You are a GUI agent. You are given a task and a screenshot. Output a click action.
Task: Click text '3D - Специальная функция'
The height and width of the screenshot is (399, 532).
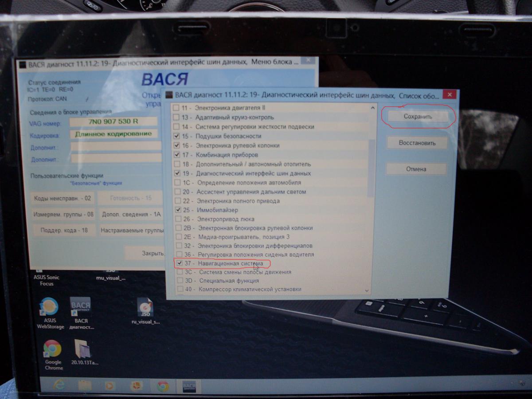222,281
